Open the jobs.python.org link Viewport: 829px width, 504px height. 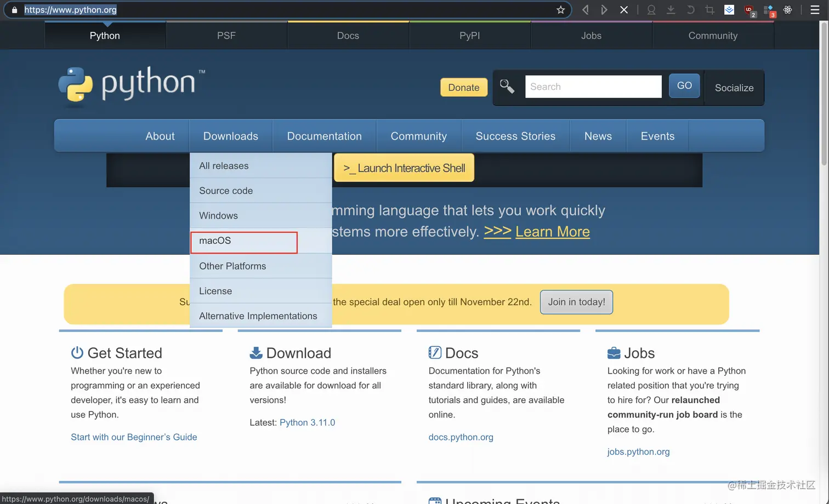tap(639, 452)
